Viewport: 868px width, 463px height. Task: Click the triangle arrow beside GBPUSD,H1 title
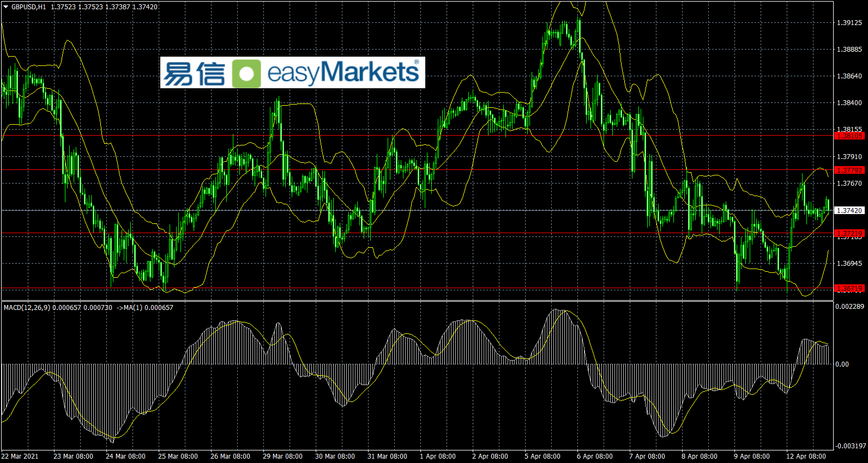pos(6,7)
